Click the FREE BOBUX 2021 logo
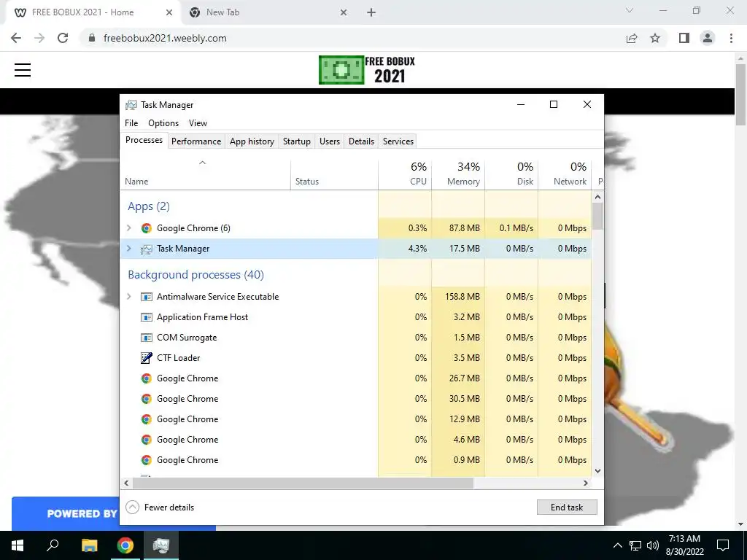The height and width of the screenshot is (560, 747). (367, 70)
